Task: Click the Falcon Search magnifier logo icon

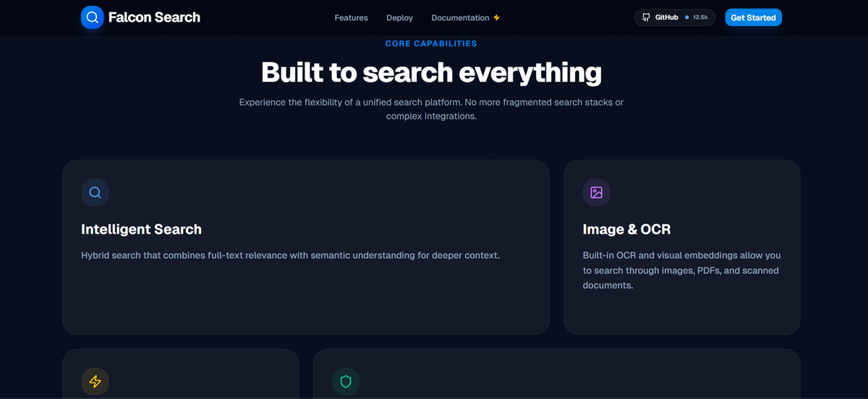Action: 92,17
